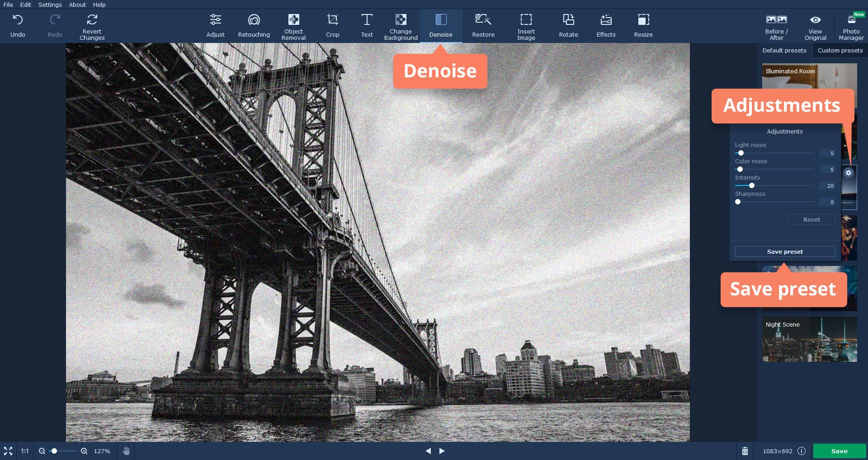This screenshot has width=868, height=460.
Task: Open the File menu
Action: point(8,5)
